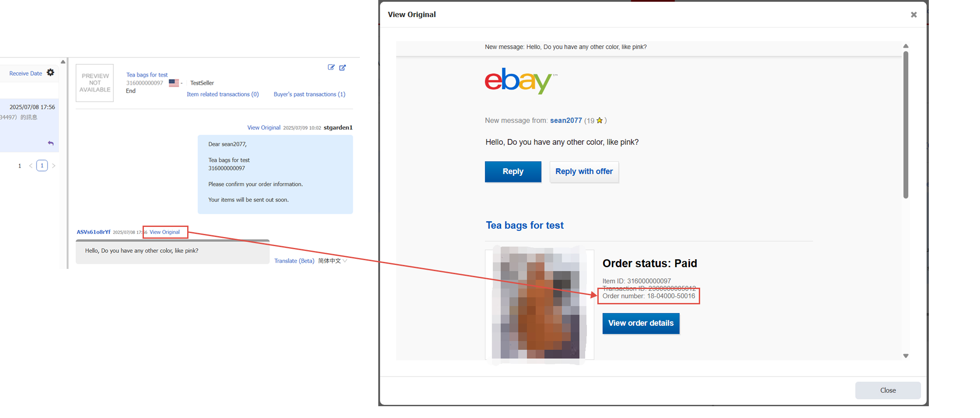The width and height of the screenshot is (980, 418).
Task: Click Reply with offer button
Action: coord(584,171)
